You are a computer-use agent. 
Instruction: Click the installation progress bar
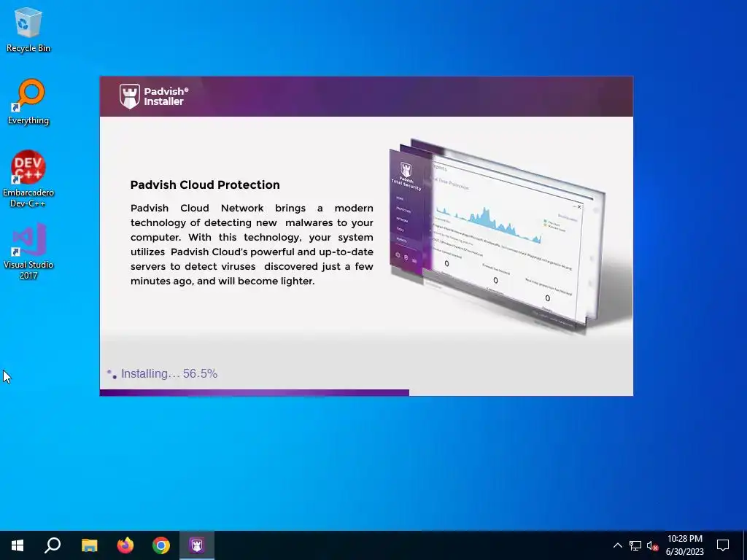pos(366,393)
